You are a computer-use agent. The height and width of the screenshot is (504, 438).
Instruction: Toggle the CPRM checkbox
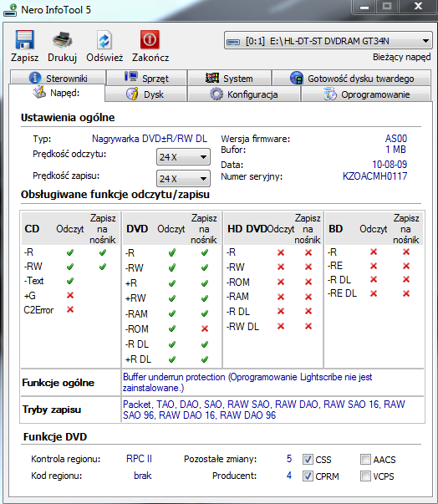coord(308,476)
